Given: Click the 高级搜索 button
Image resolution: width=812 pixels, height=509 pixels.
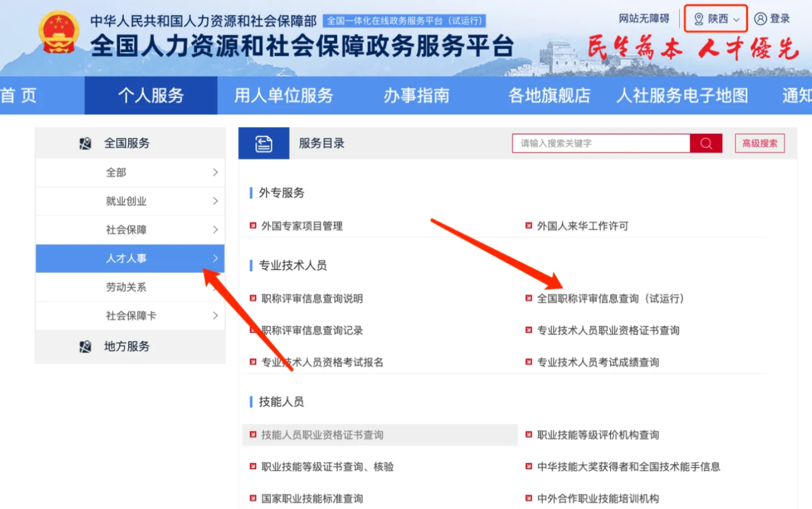Looking at the screenshot, I should pyautogui.click(x=760, y=143).
